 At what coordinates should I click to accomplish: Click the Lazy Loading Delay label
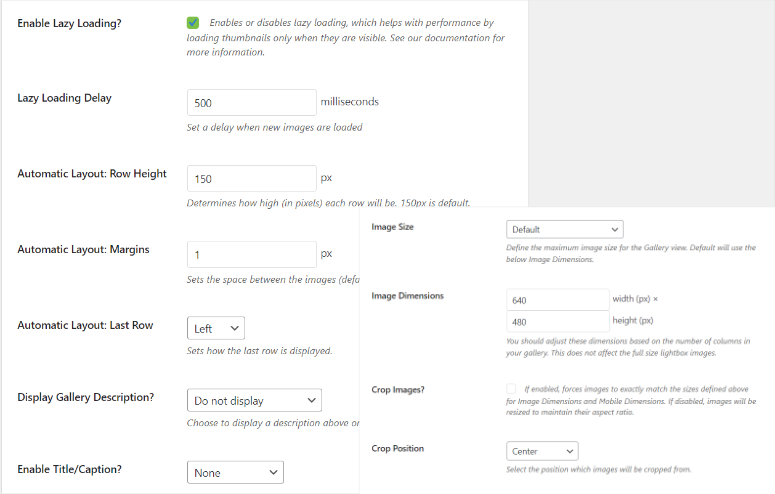pos(64,98)
